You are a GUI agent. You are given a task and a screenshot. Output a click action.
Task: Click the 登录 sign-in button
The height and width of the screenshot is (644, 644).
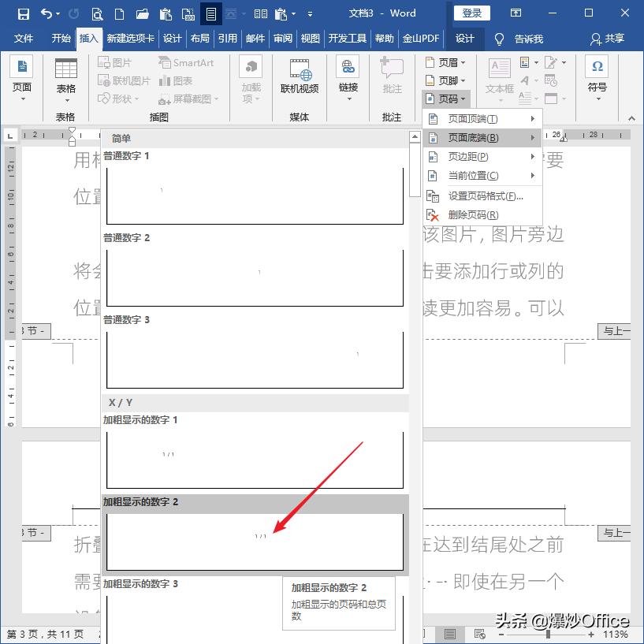(x=471, y=13)
